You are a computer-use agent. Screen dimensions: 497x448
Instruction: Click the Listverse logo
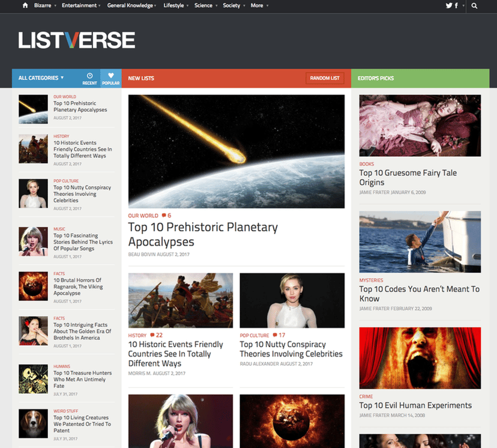point(76,40)
